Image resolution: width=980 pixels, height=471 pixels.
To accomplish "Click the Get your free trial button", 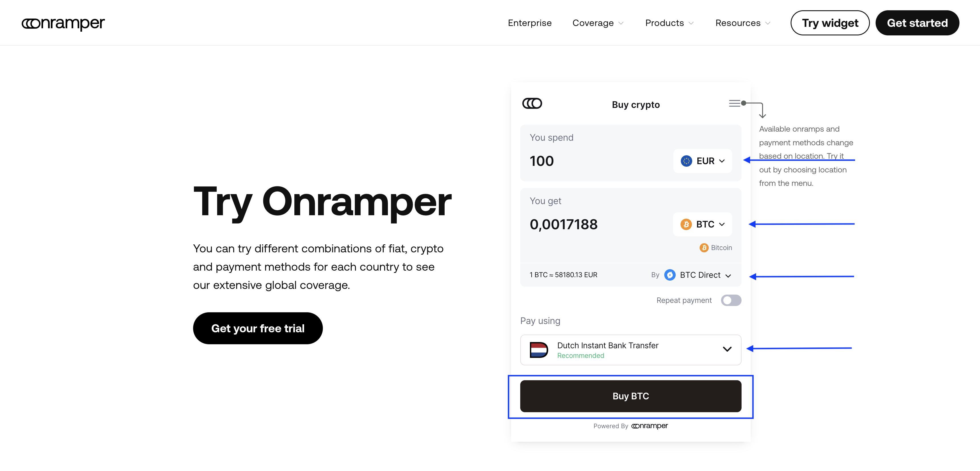I will point(258,328).
